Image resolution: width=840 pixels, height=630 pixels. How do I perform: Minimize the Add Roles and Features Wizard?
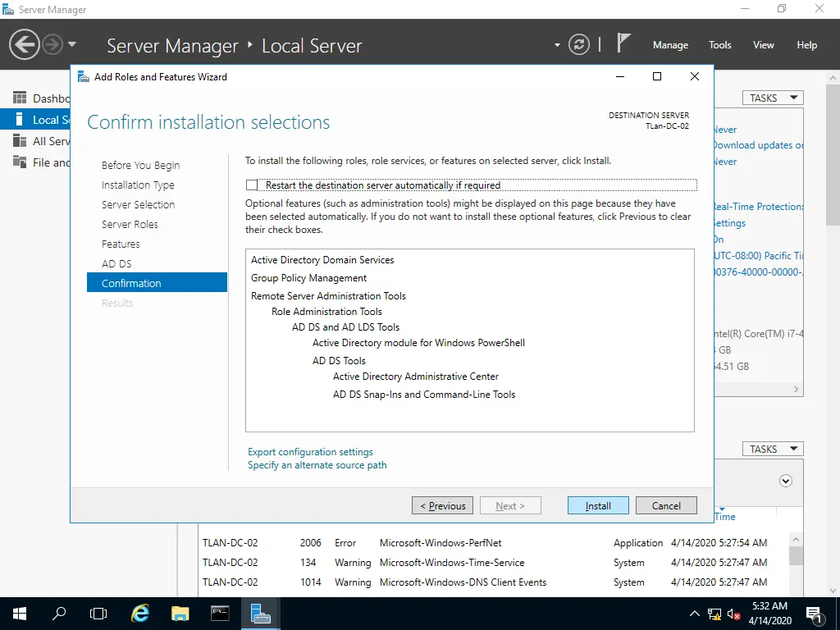620,76
